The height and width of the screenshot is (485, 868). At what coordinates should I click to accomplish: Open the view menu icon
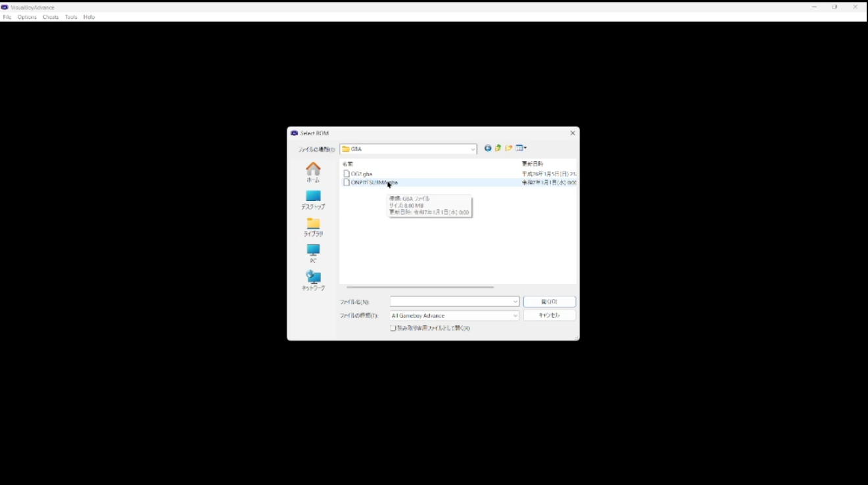521,149
